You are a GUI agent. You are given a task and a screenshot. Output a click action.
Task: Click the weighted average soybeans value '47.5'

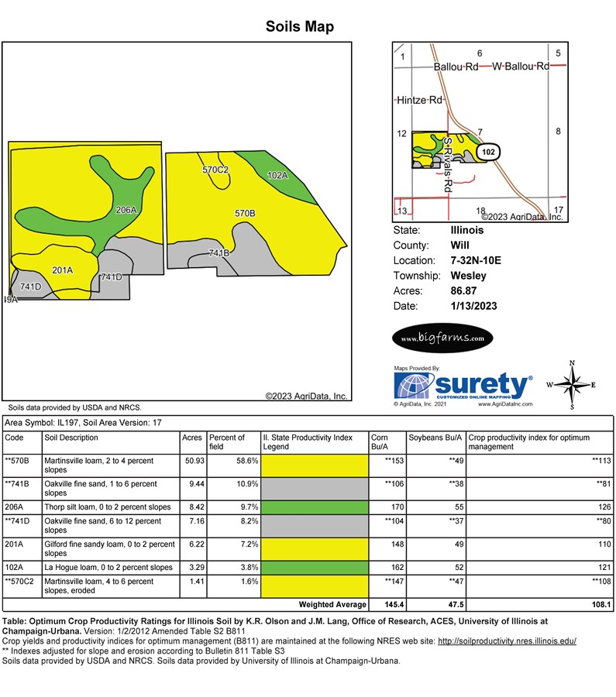[456, 605]
